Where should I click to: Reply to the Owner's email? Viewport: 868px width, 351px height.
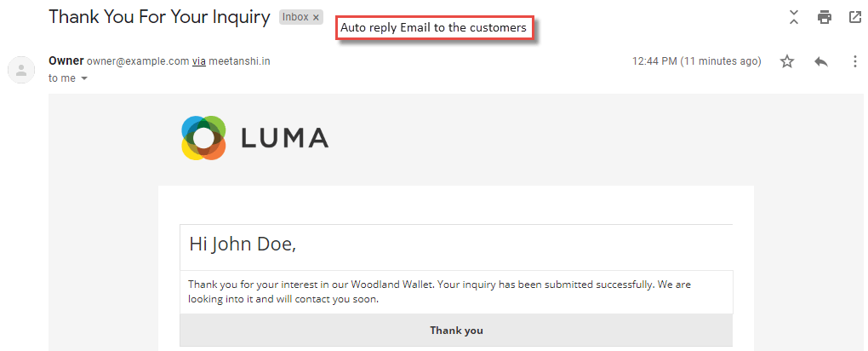pos(821,61)
